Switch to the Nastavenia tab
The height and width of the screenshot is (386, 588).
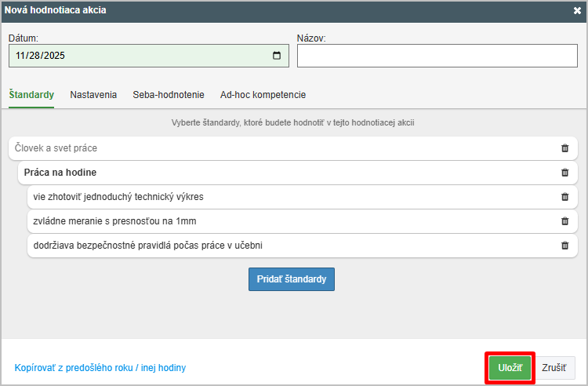click(x=93, y=95)
